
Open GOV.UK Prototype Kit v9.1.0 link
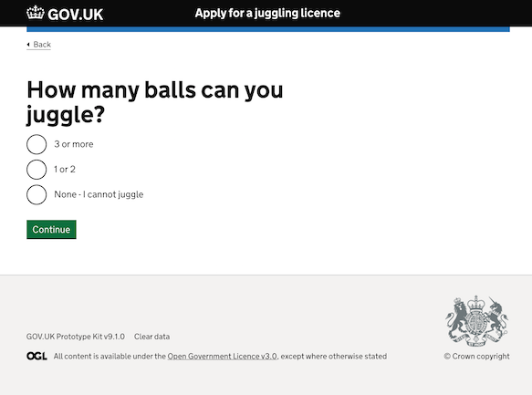click(x=76, y=337)
